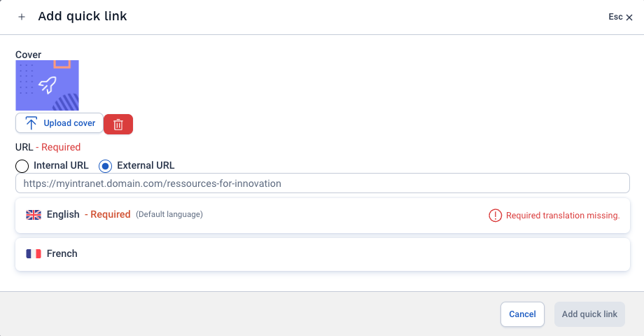Click the French flag icon
Screen dimensions: 644x336
[x=34, y=254]
